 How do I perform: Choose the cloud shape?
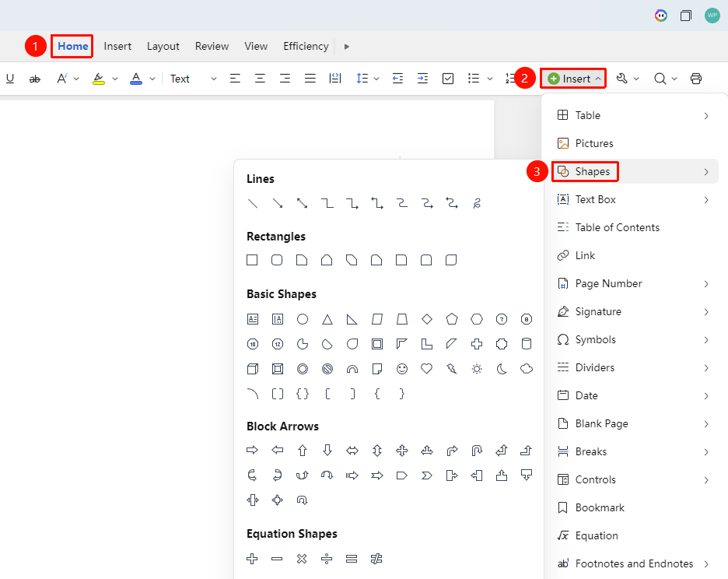point(527,369)
